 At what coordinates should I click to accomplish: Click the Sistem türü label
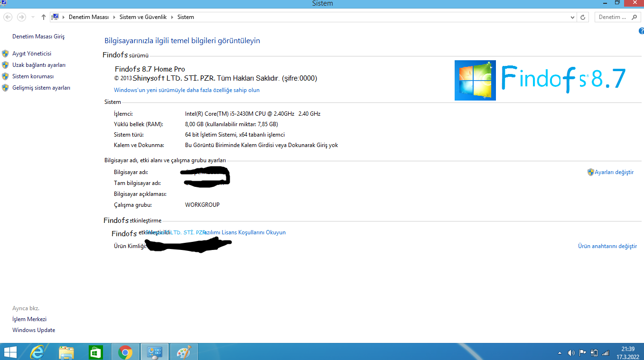[x=129, y=135]
